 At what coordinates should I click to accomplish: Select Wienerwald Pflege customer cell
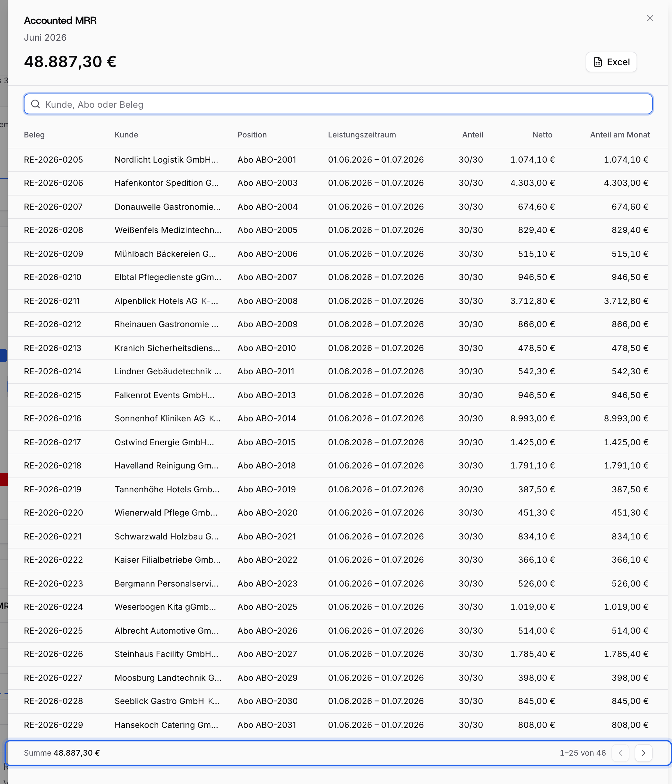(x=166, y=513)
